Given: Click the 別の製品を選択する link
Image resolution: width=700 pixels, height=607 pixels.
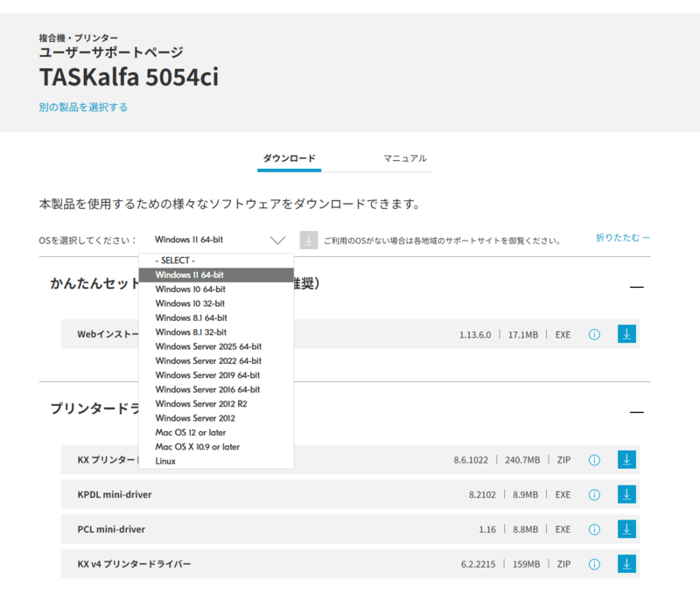Looking at the screenshot, I should click(x=81, y=106).
